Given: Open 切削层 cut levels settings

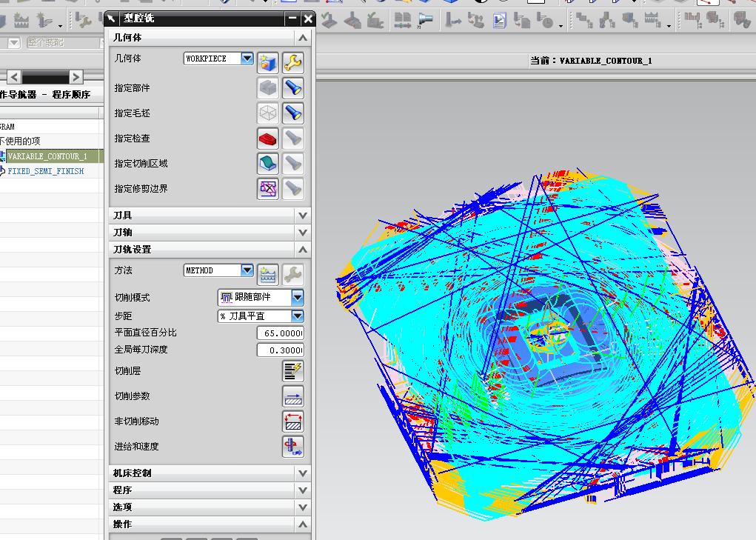Looking at the screenshot, I should [293, 371].
